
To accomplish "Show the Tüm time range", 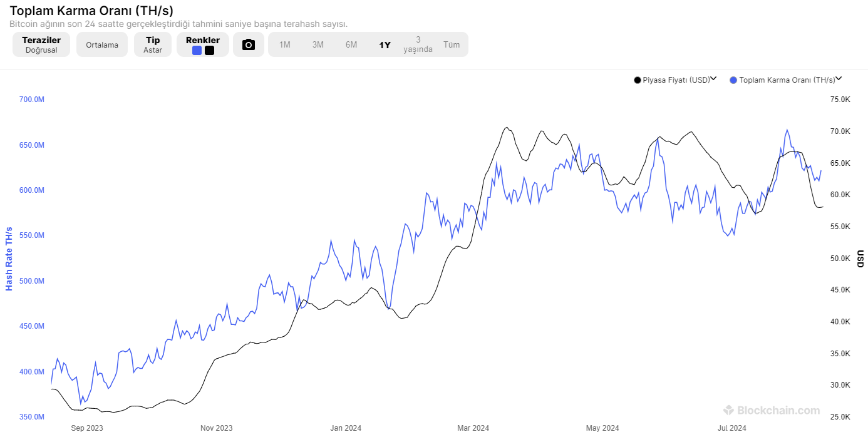I will [x=452, y=44].
